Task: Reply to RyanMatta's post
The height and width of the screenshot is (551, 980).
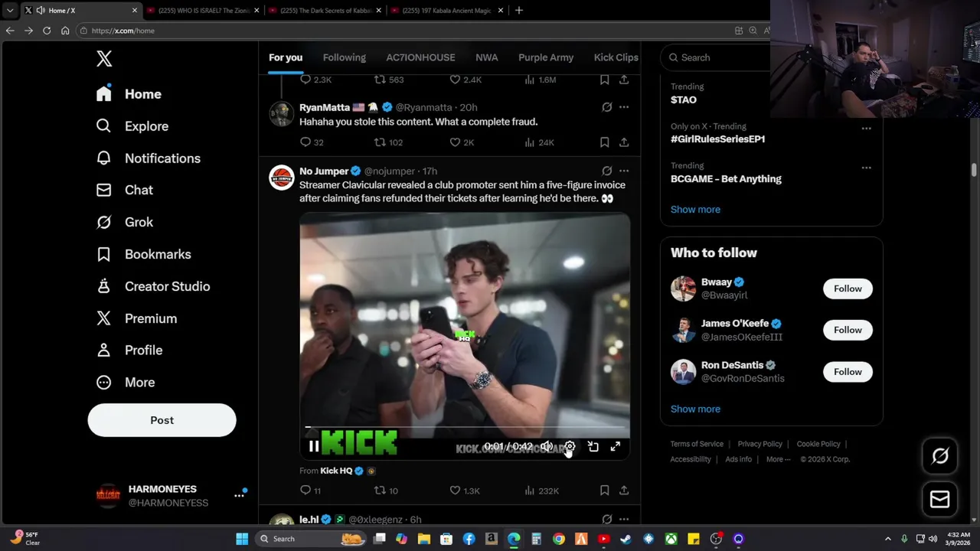Action: (312, 142)
